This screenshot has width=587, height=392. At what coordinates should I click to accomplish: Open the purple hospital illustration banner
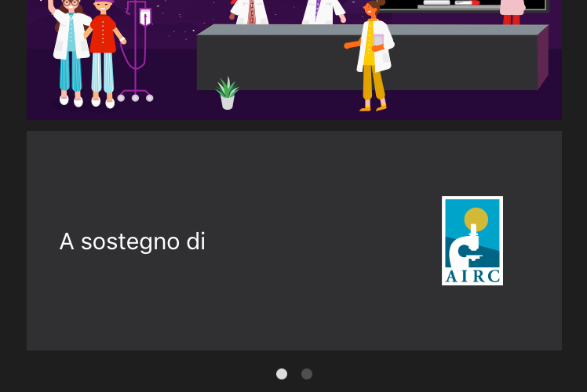coord(294,60)
